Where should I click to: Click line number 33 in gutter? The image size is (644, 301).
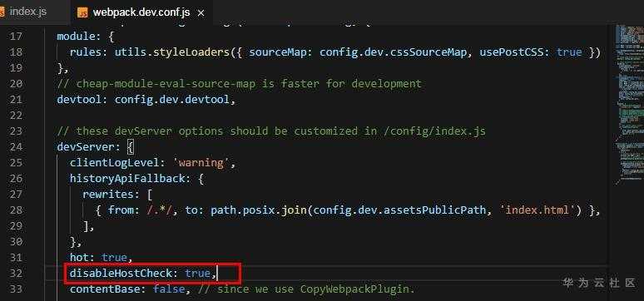click(x=16, y=289)
